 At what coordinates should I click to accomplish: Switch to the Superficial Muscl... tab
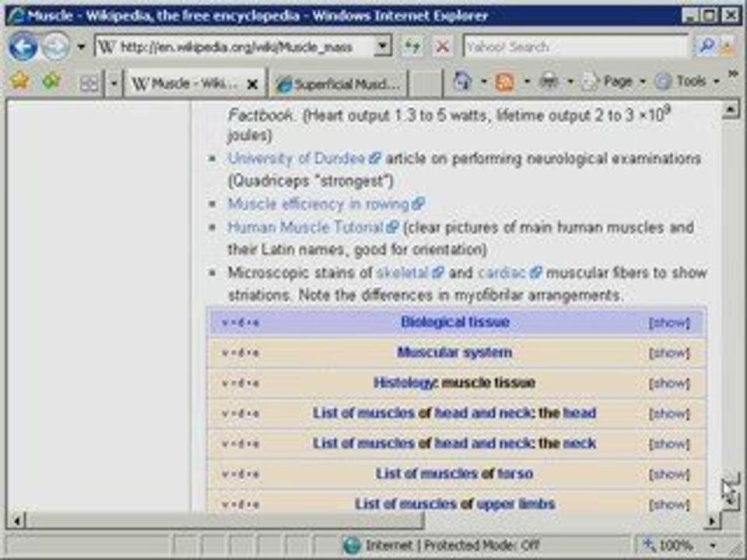337,84
